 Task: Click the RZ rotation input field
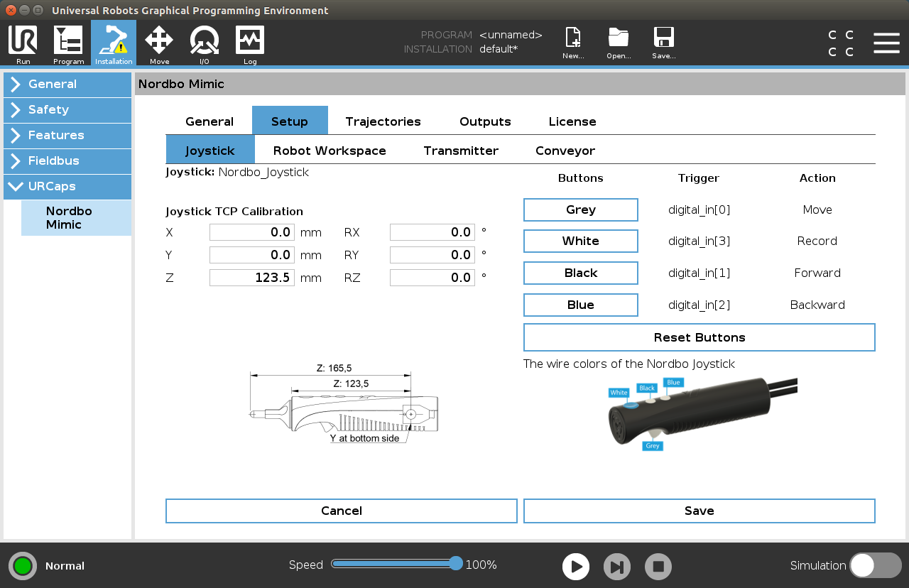pyautogui.click(x=432, y=278)
